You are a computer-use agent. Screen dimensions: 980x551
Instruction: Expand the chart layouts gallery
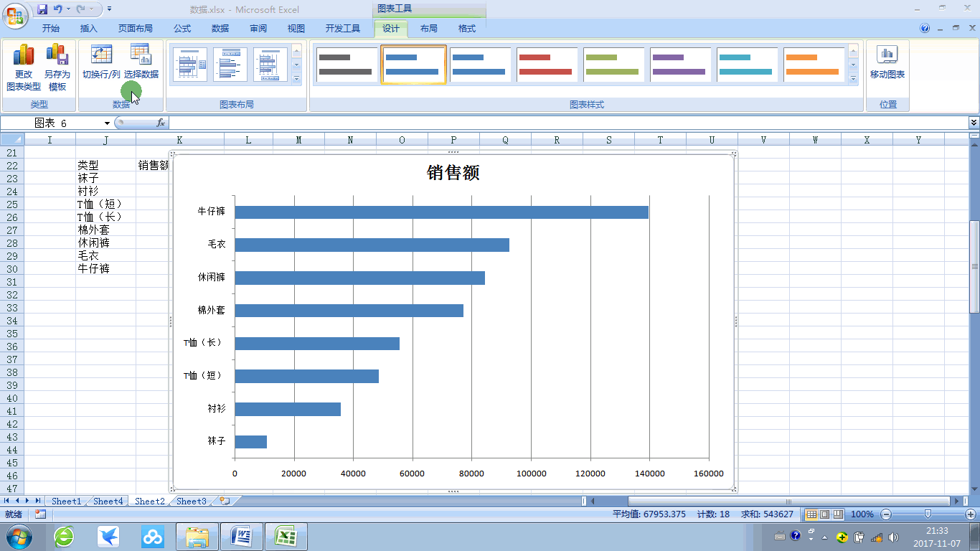[x=296, y=78]
